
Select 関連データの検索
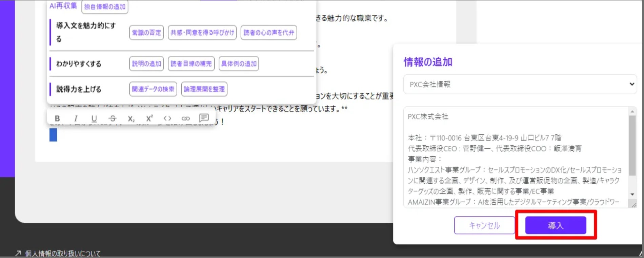pos(153,89)
